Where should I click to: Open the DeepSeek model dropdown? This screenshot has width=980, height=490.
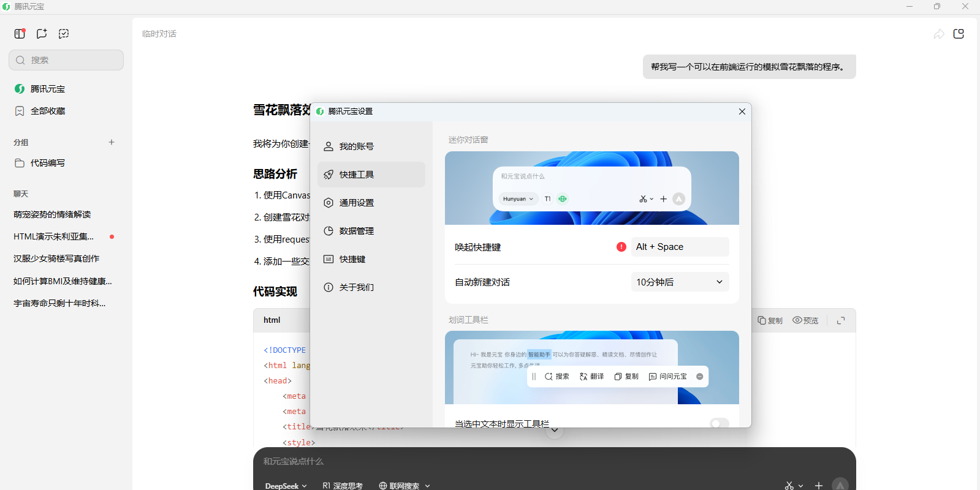click(x=286, y=486)
